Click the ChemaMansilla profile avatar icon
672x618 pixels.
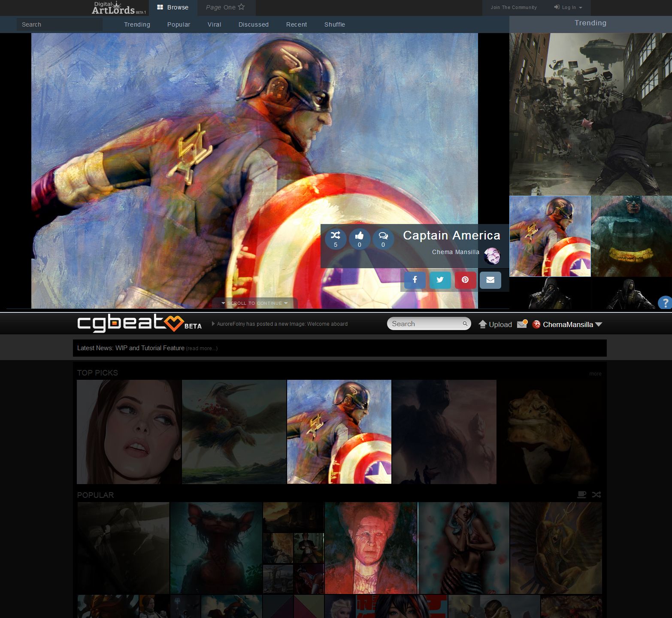pos(536,324)
